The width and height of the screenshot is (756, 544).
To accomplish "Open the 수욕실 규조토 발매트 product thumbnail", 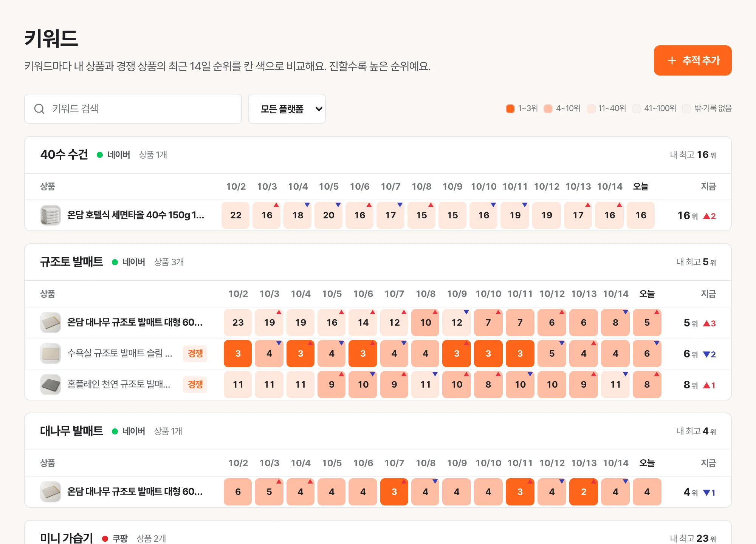I will [51, 354].
